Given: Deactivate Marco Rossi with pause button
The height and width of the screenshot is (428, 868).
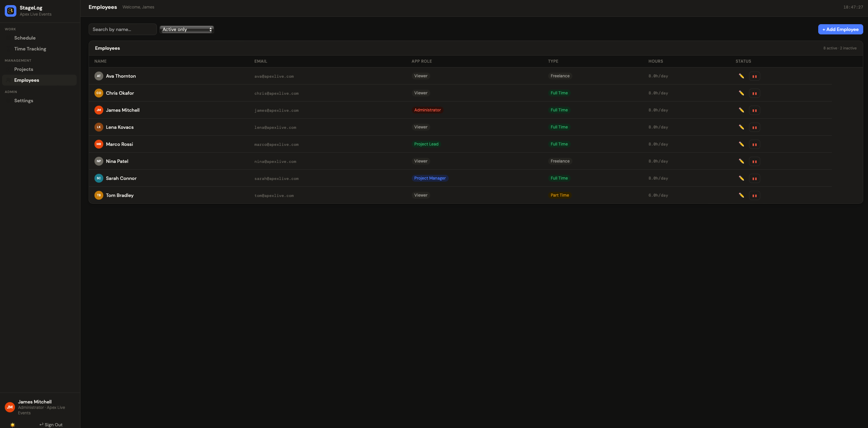Looking at the screenshot, I should (754, 144).
